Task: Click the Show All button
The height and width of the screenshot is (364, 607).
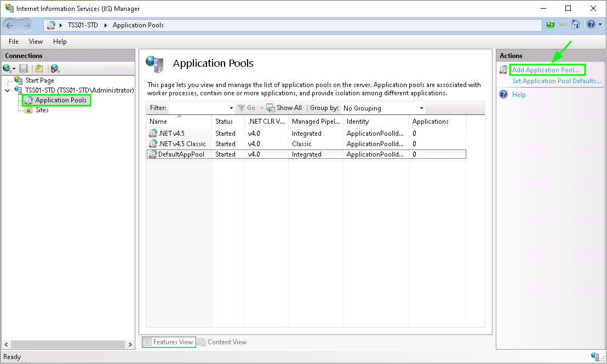Action: point(284,108)
